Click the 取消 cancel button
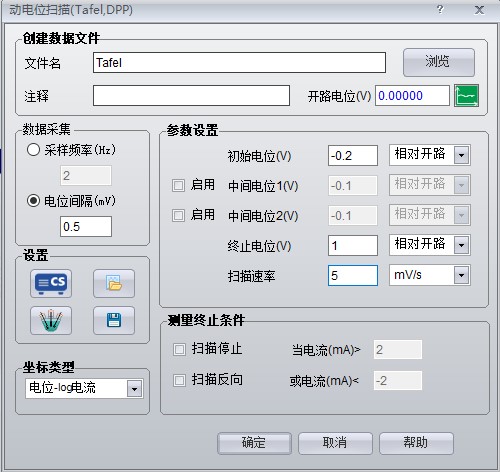500x472 pixels. tap(335, 443)
